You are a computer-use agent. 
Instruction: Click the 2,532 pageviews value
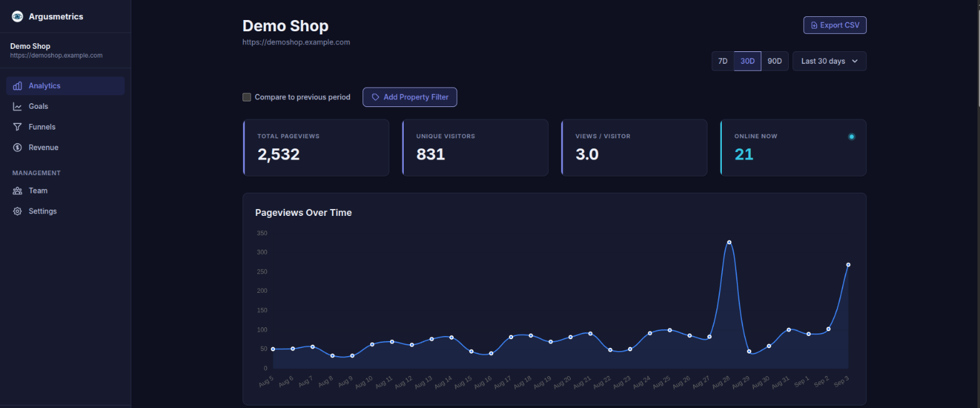click(279, 154)
